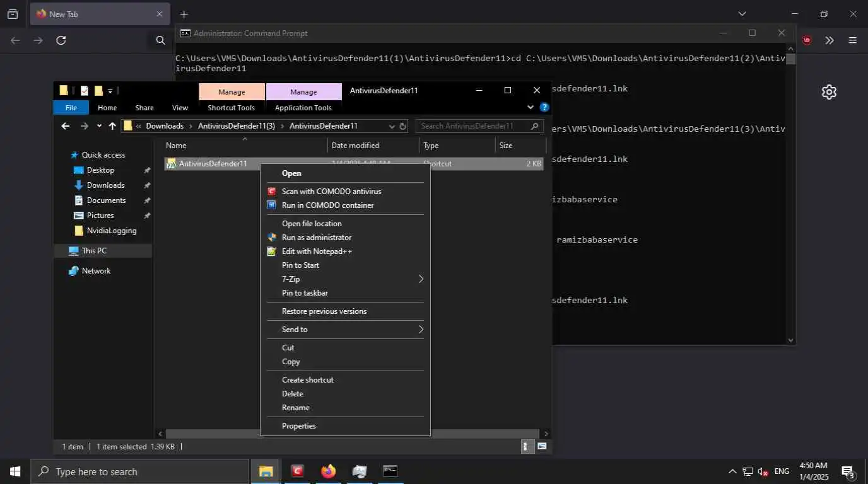Open the File tab in Explorer
868x484 pixels.
pos(71,108)
